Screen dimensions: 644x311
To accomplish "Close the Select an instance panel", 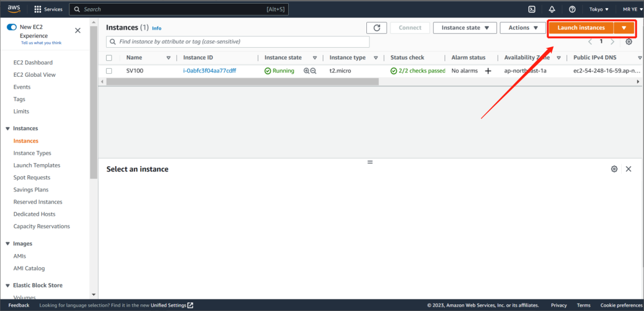I will 628,169.
